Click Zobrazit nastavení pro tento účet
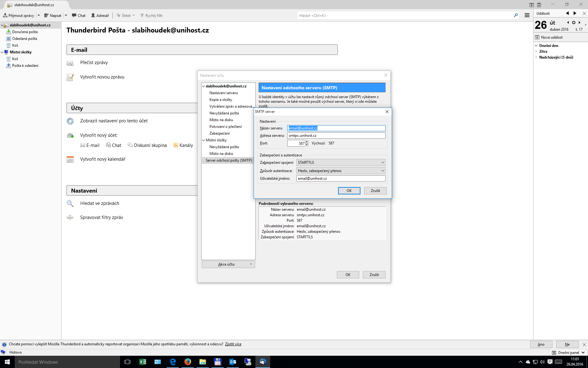This screenshot has height=368, width=588. [x=114, y=121]
